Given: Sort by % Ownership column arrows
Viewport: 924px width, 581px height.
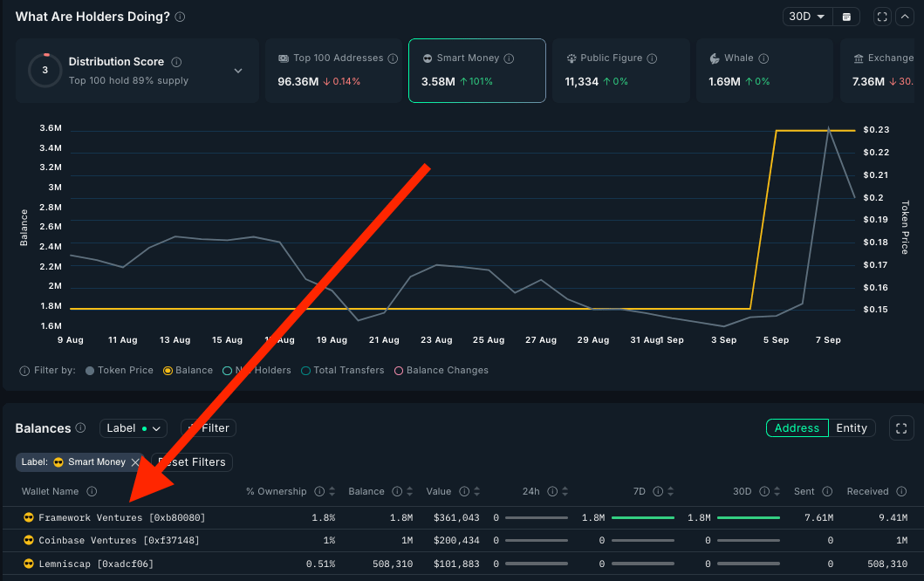Looking at the screenshot, I should pos(333,492).
